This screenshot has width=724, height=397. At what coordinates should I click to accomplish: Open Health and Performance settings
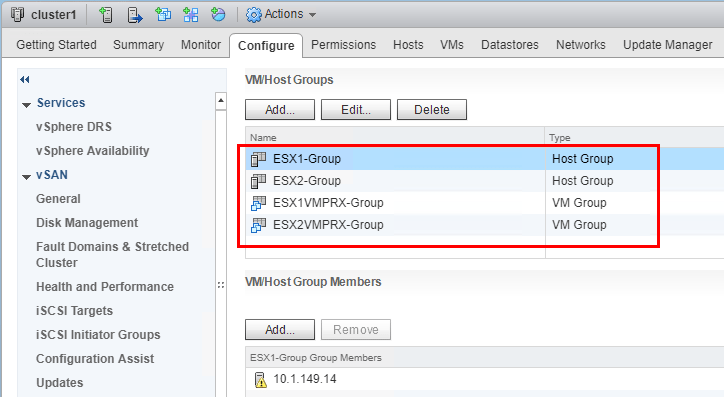coord(105,287)
